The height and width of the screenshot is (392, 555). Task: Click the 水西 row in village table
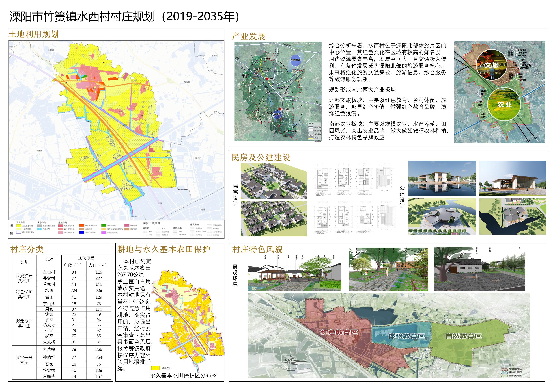(x=49, y=290)
